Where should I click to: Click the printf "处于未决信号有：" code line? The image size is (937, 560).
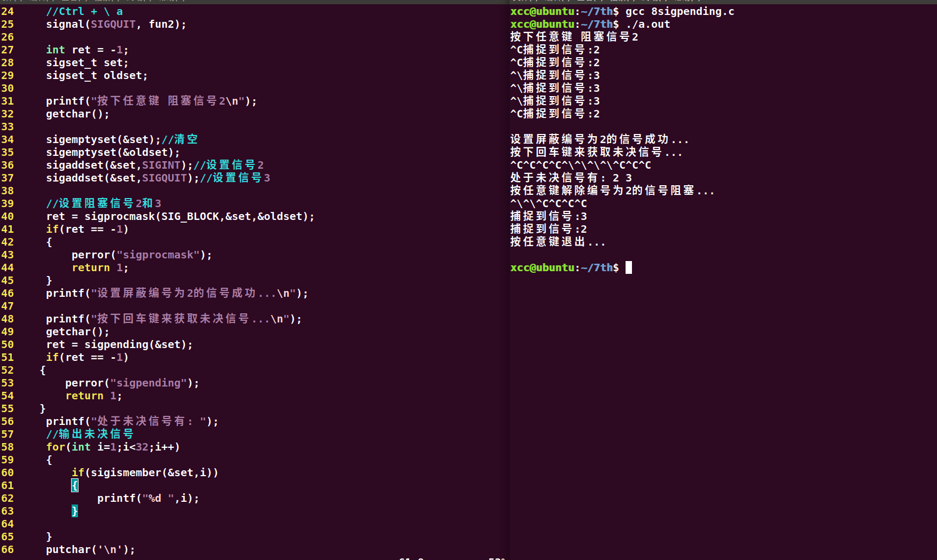132,421
